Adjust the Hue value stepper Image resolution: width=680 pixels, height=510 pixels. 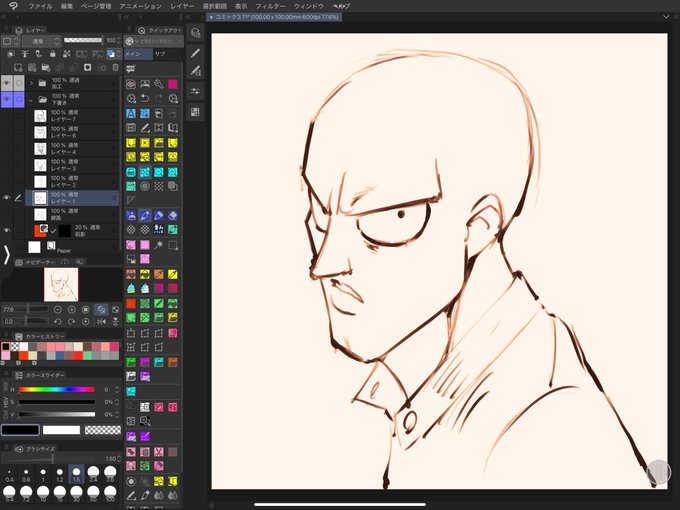tap(117, 389)
